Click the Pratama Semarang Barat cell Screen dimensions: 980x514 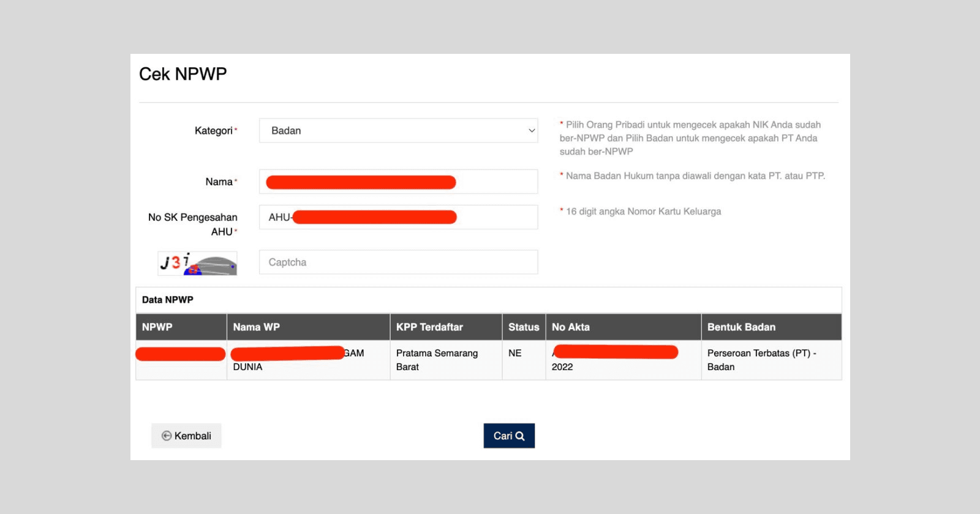pyautogui.click(x=437, y=360)
